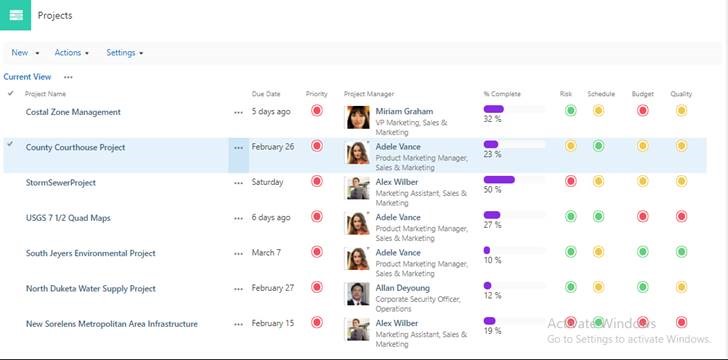The height and width of the screenshot is (360, 728).
Task: Click the green Risk indicator for Costal Zone
Action: point(571,111)
